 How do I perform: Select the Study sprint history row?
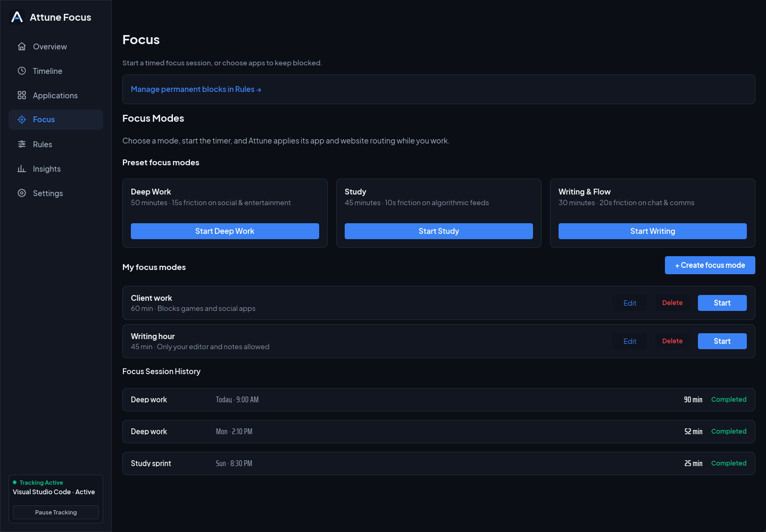[x=439, y=463]
